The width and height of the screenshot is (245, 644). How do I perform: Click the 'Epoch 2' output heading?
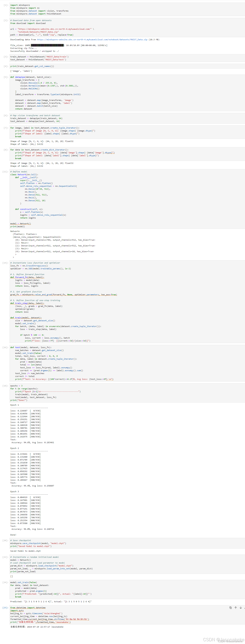[14, 448]
